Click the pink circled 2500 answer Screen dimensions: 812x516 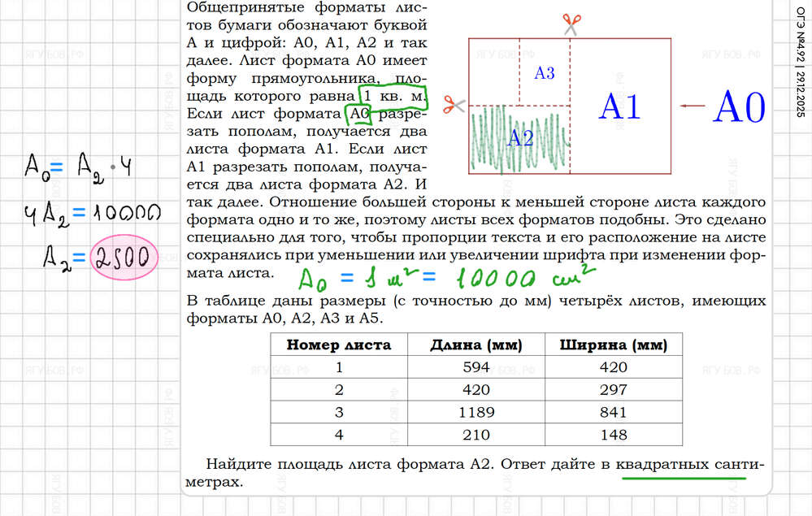tap(123, 257)
